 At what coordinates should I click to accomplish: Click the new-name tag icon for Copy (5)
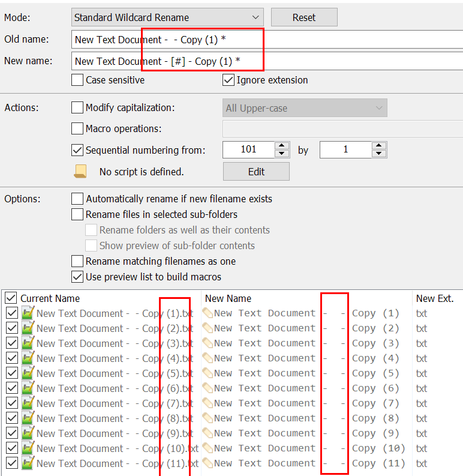tap(208, 373)
